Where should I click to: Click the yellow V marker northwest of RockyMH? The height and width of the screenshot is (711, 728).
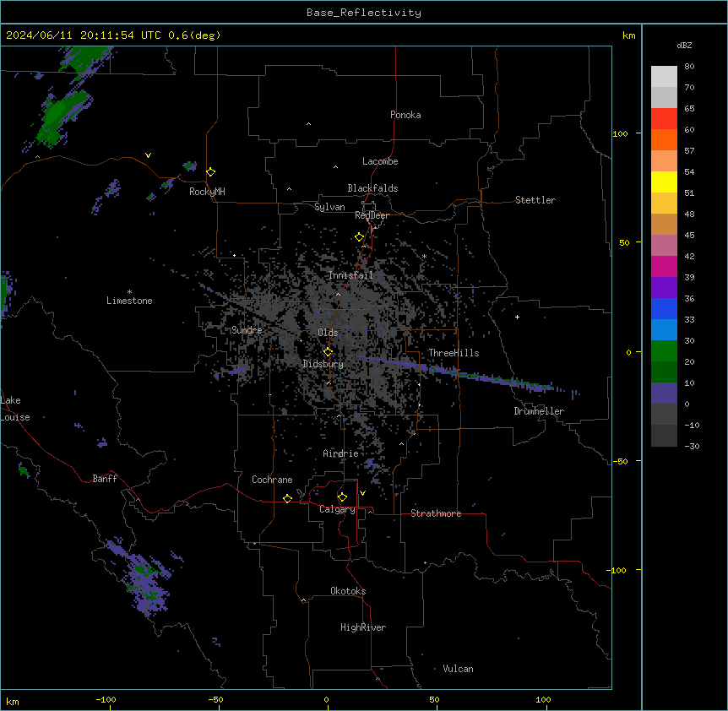click(148, 155)
